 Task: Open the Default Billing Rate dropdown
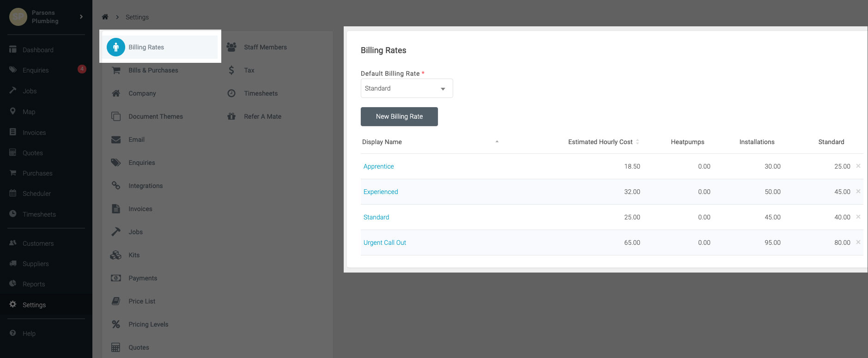pyautogui.click(x=407, y=88)
